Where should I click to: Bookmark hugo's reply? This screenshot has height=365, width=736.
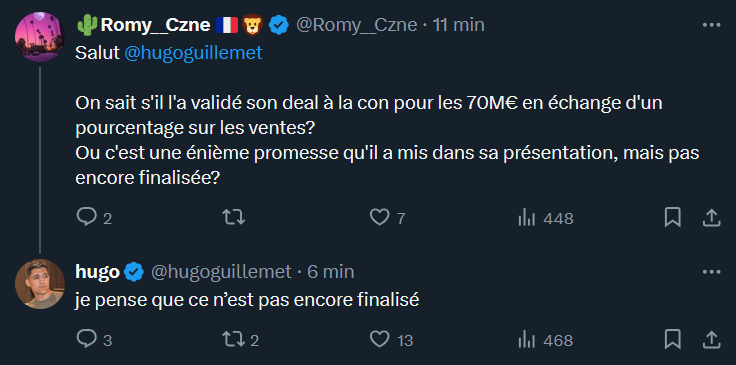pyautogui.click(x=673, y=339)
